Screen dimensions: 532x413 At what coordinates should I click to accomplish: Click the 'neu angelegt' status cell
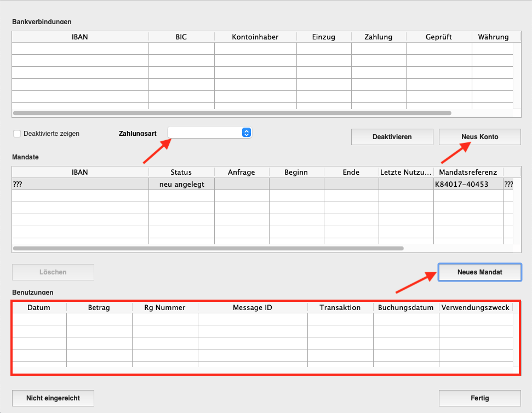tap(181, 184)
